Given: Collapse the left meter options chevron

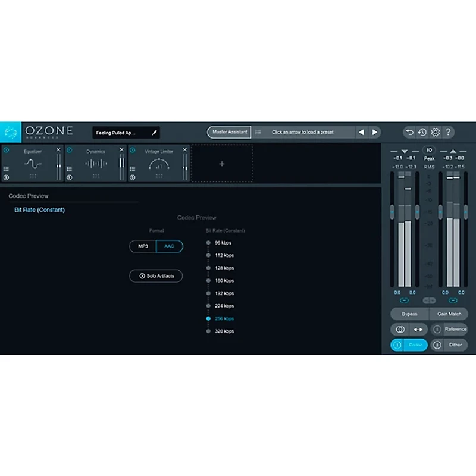Looking at the screenshot, I should [405, 151].
